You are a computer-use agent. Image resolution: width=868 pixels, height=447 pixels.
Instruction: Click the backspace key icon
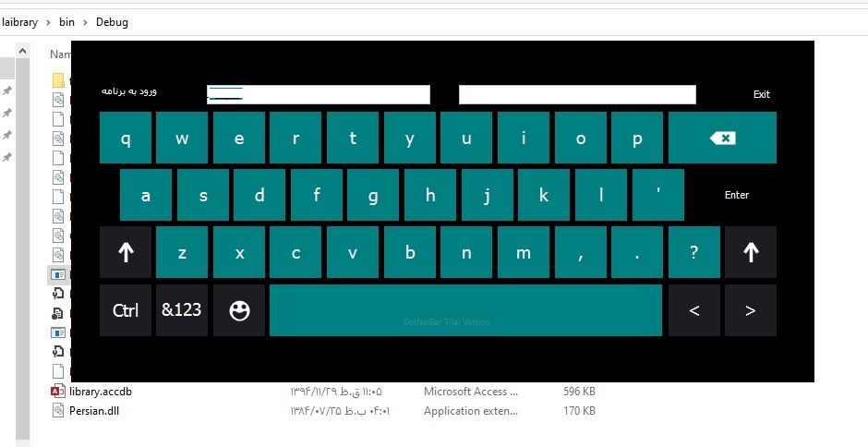722,138
